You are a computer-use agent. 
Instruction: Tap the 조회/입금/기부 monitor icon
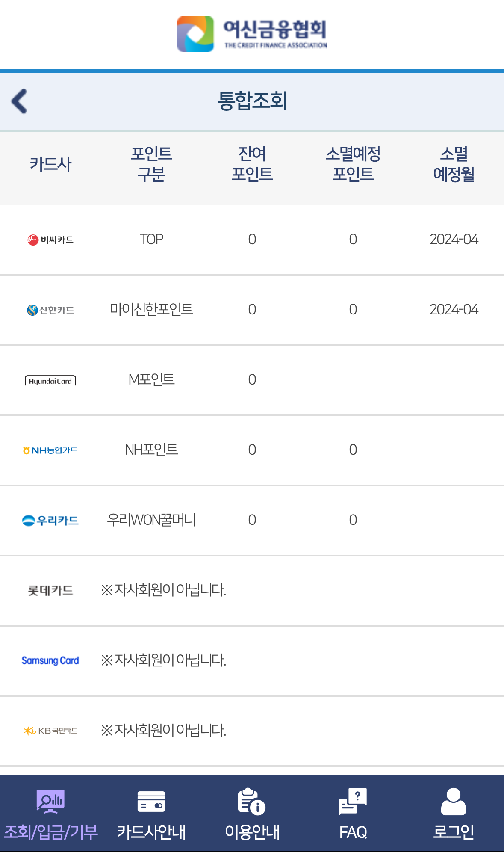coord(50,801)
